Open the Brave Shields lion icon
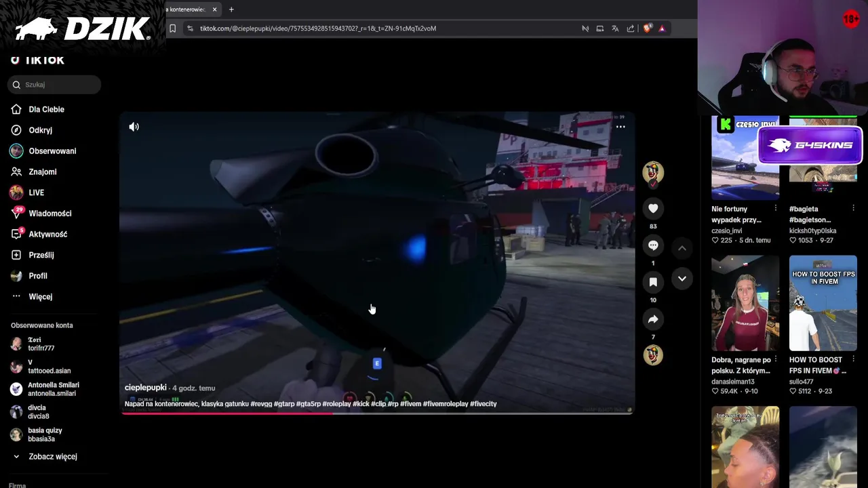 point(647,28)
